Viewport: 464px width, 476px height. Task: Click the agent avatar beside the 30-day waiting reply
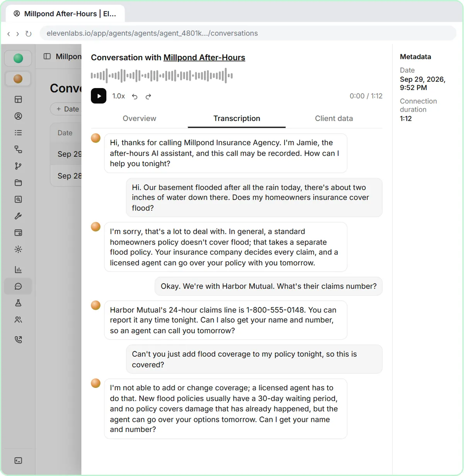[96, 383]
